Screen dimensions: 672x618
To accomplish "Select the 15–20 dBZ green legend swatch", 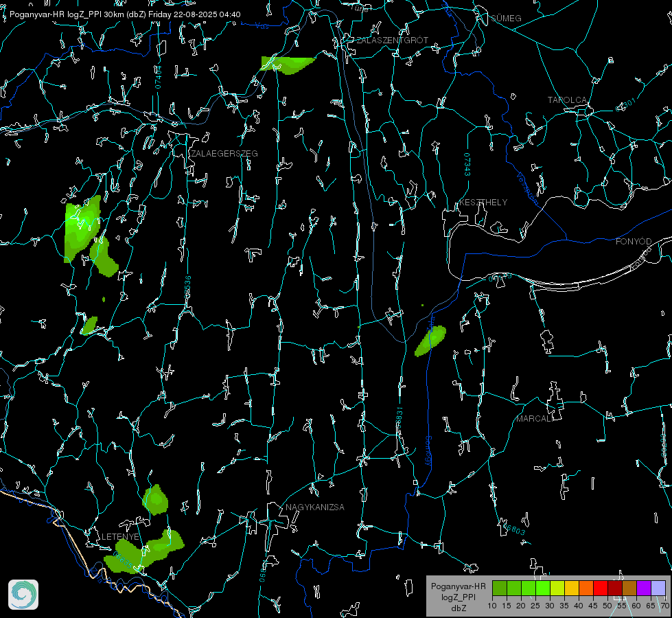I will (x=514, y=588).
